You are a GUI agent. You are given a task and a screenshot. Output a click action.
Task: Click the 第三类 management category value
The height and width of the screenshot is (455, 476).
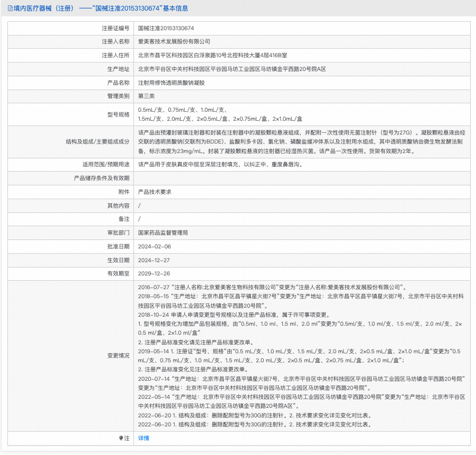tap(146, 96)
